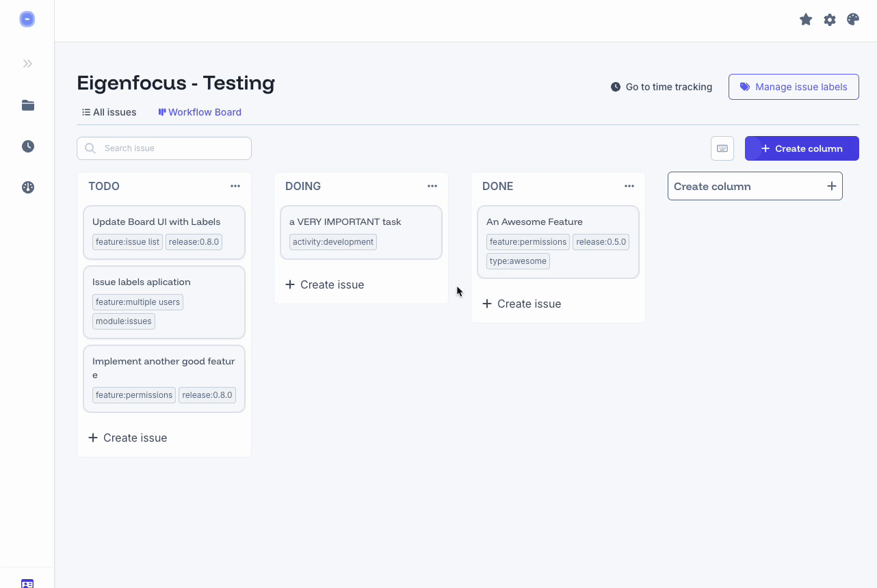Open the DONE column options menu
The height and width of the screenshot is (588, 877).
pyautogui.click(x=629, y=185)
